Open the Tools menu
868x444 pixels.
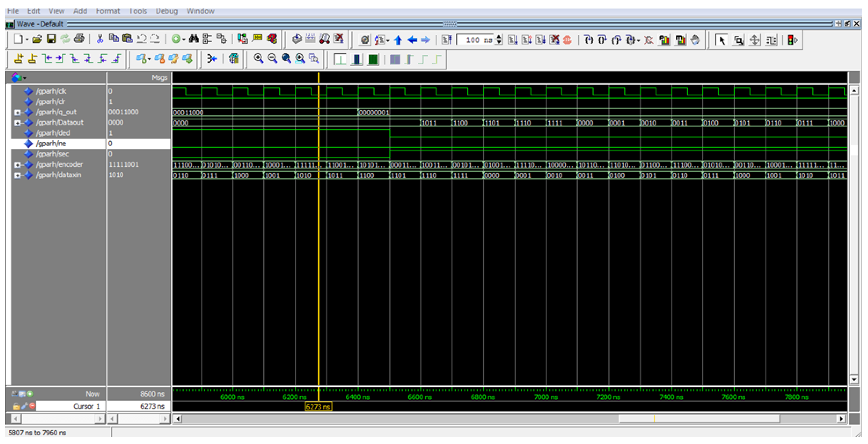click(138, 11)
